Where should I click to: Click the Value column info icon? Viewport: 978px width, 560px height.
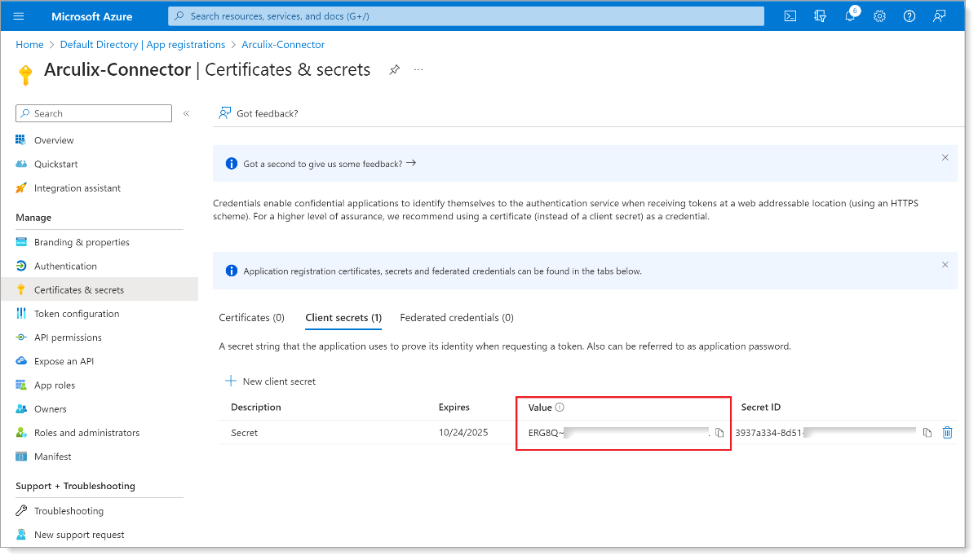pyautogui.click(x=560, y=408)
